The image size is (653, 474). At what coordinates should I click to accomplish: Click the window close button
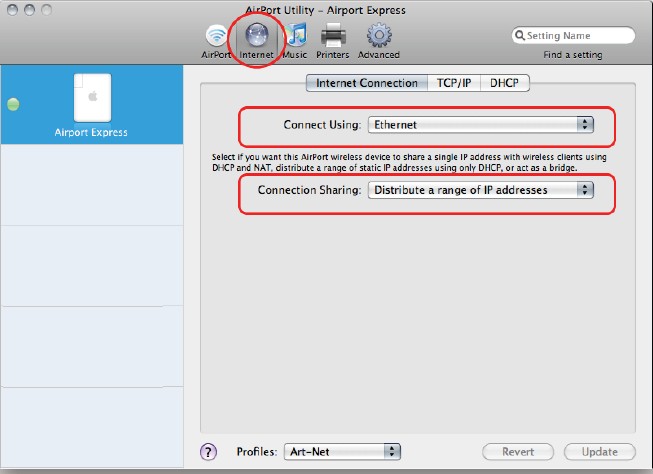coord(12,10)
